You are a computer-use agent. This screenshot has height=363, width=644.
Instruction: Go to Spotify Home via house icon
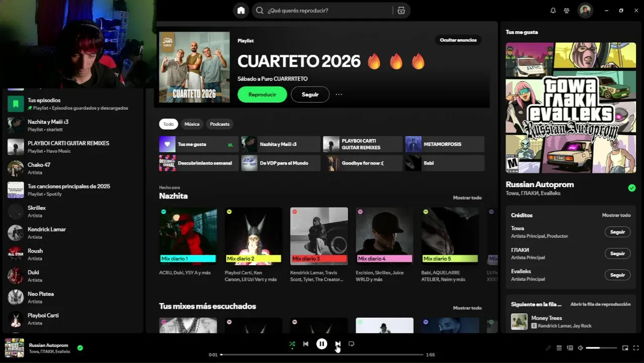click(241, 10)
